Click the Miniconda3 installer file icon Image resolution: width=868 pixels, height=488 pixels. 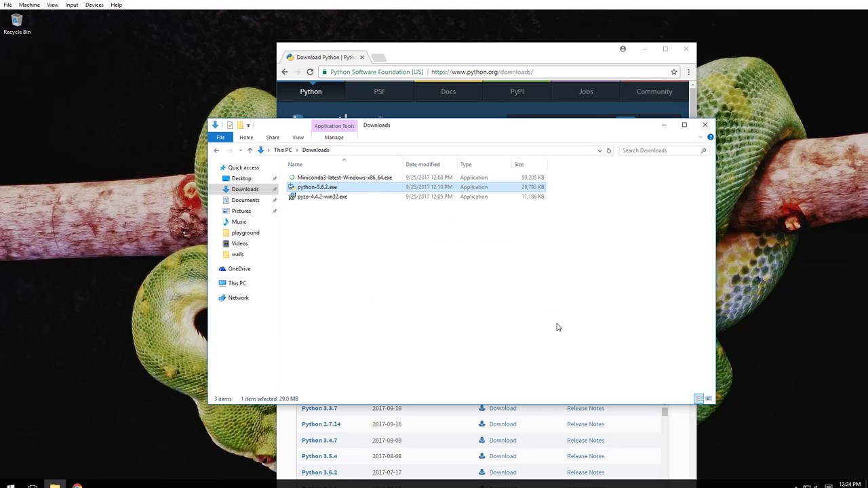pos(292,178)
